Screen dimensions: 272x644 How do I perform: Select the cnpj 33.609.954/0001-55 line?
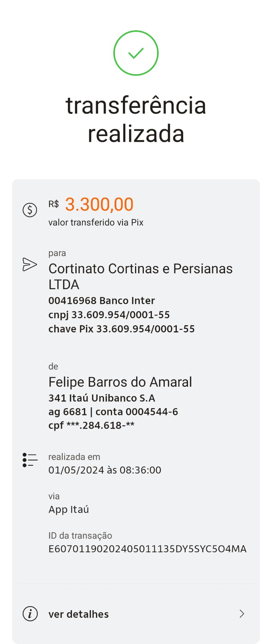[x=109, y=315]
